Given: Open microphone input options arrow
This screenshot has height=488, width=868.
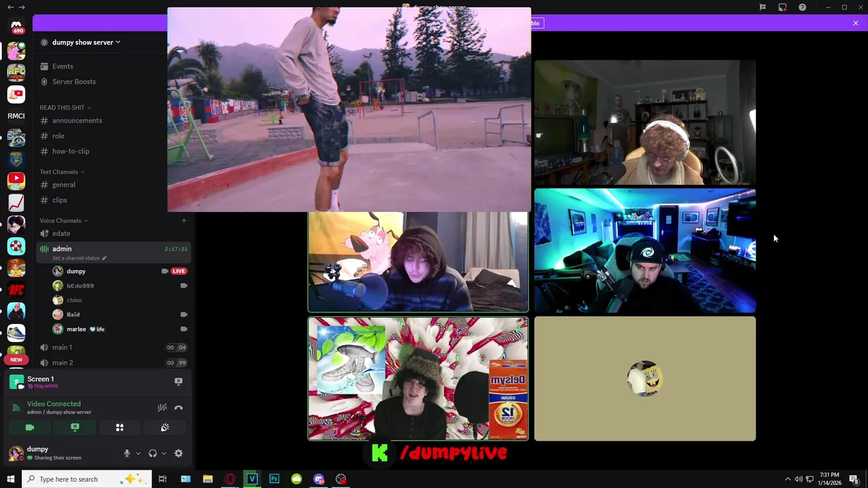Looking at the screenshot, I should click(138, 453).
